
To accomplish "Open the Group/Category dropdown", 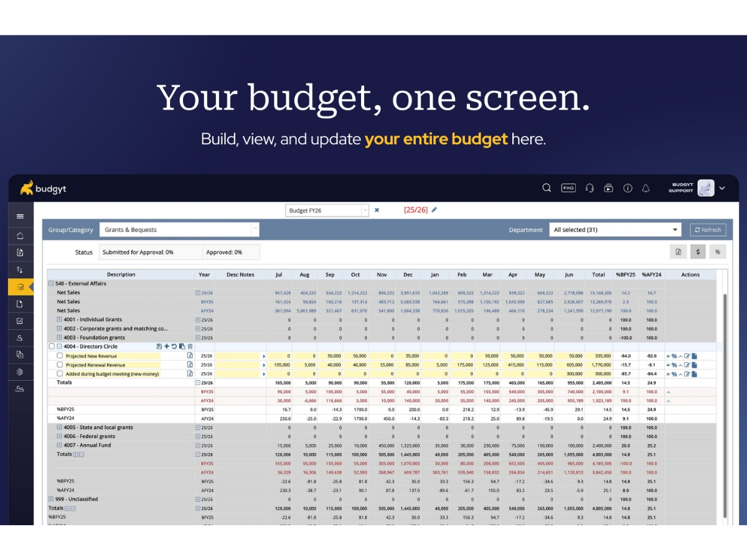I will (x=179, y=230).
